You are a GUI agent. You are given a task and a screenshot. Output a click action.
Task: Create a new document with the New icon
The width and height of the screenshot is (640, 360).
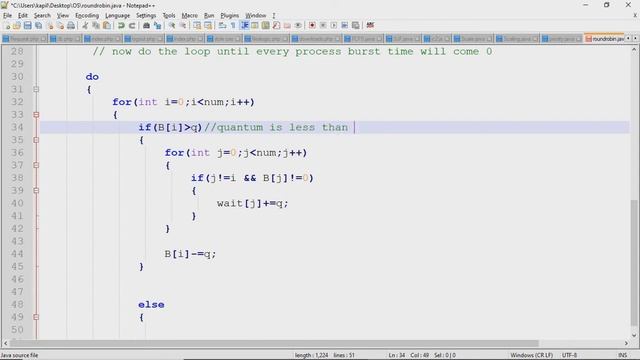pyautogui.click(x=7, y=25)
